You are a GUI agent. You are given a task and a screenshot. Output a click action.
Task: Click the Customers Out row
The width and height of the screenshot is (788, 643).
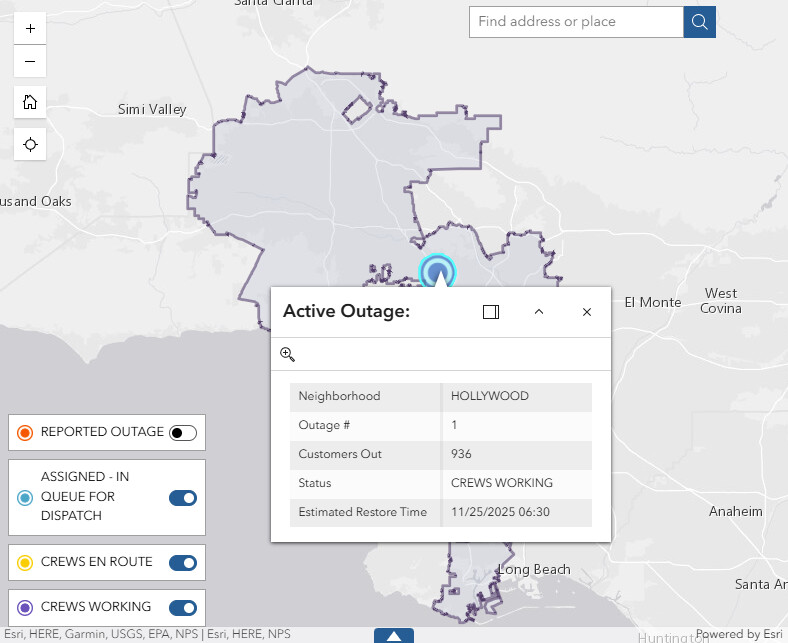tap(440, 454)
